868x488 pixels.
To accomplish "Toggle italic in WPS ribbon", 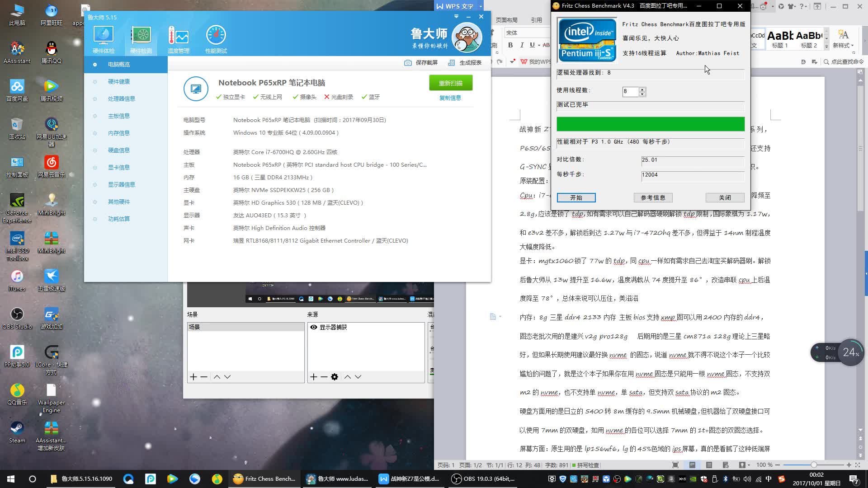I will [x=522, y=45].
